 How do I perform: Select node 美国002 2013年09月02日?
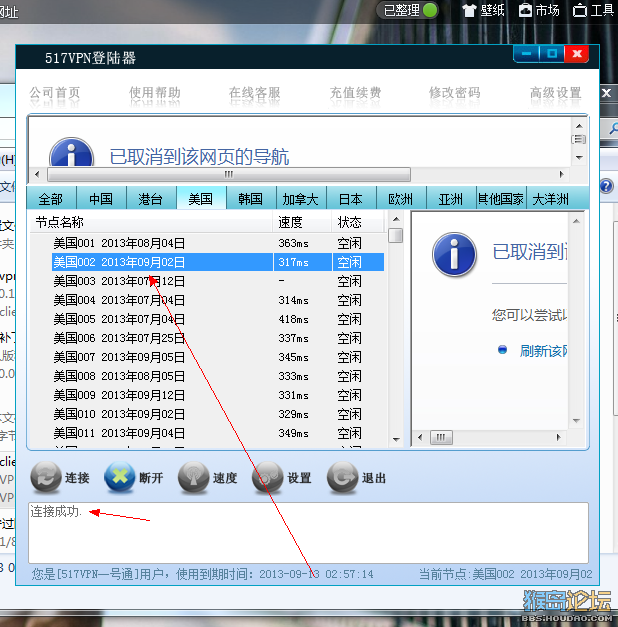218,262
